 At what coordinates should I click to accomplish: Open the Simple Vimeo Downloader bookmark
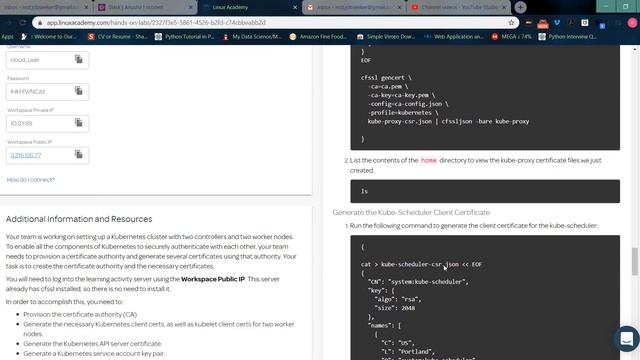386,37
